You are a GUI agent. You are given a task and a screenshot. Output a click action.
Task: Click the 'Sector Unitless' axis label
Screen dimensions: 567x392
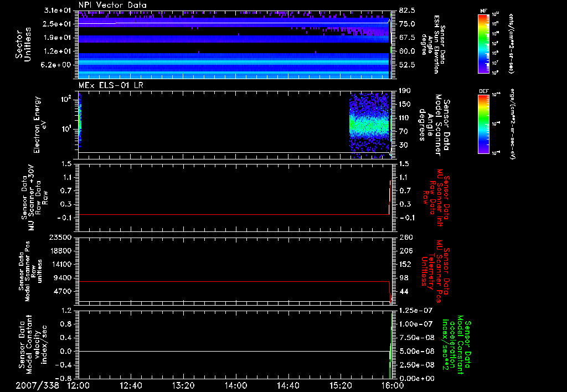point(23,44)
